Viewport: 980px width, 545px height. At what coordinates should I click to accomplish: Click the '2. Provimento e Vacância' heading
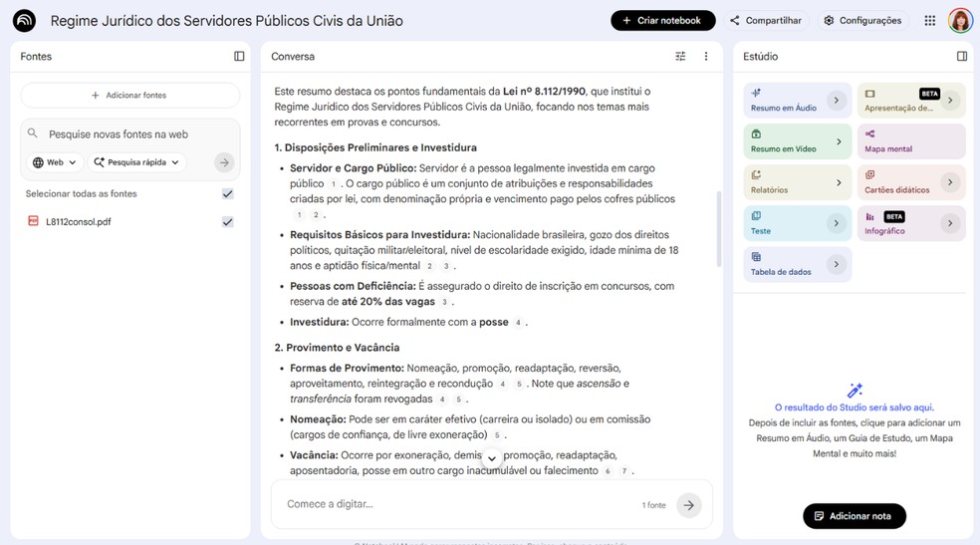[x=337, y=348]
